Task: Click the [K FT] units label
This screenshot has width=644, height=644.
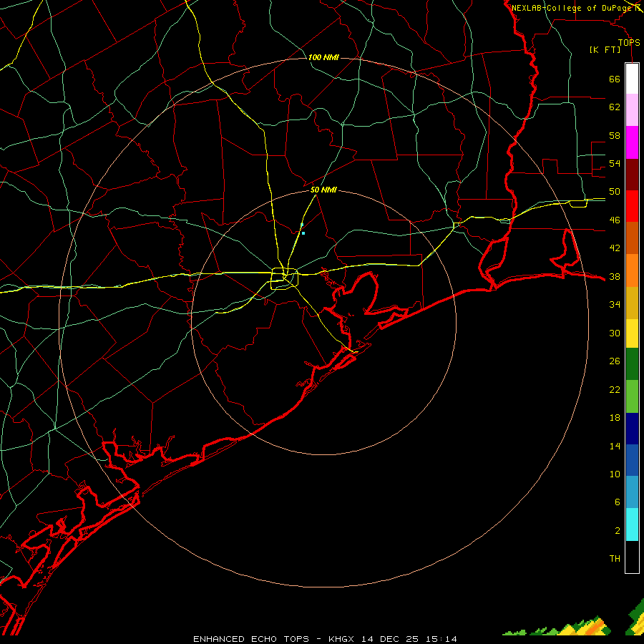Action: [605, 50]
